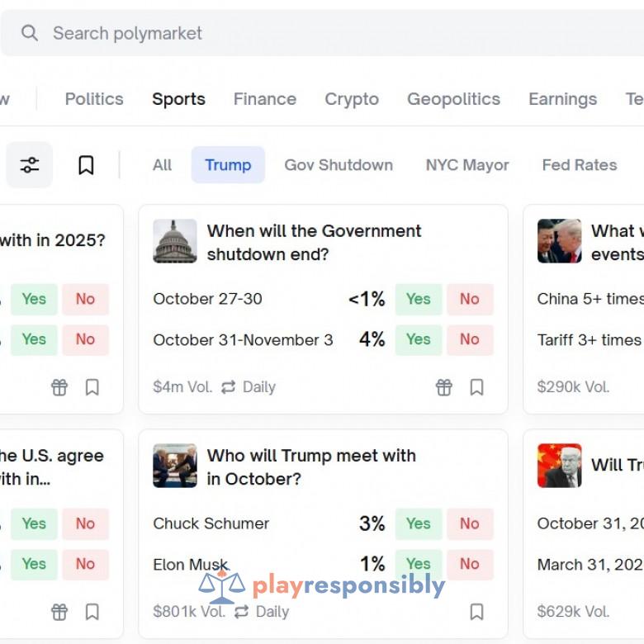Image resolution: width=644 pixels, height=644 pixels.
Task: Select the NYC Mayor filter chip
Action: pyautogui.click(x=467, y=165)
